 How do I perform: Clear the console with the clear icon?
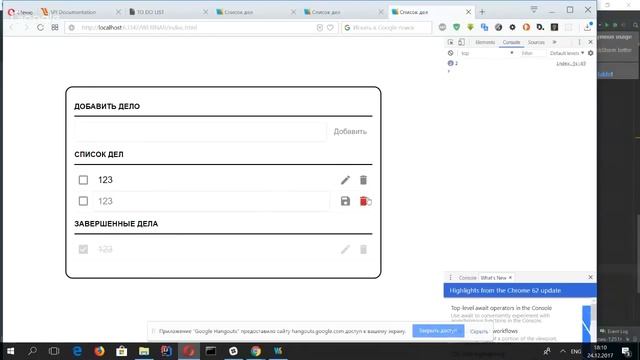[451, 53]
